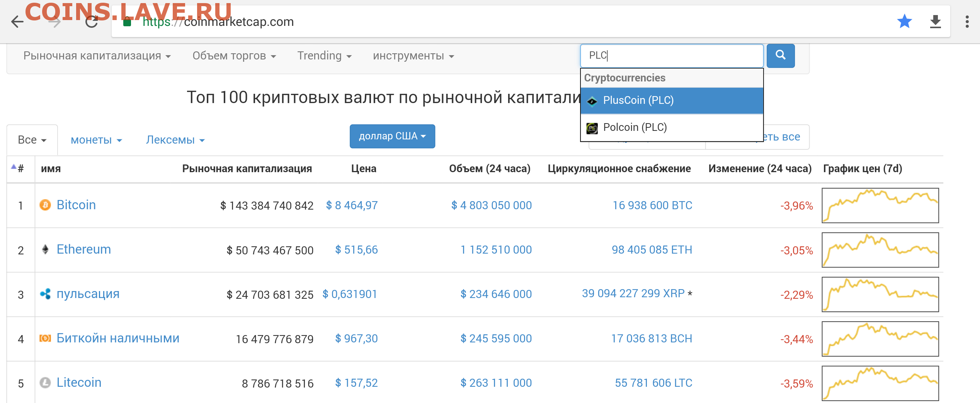
Task: Expand the Объем торгов menu
Action: coord(234,56)
